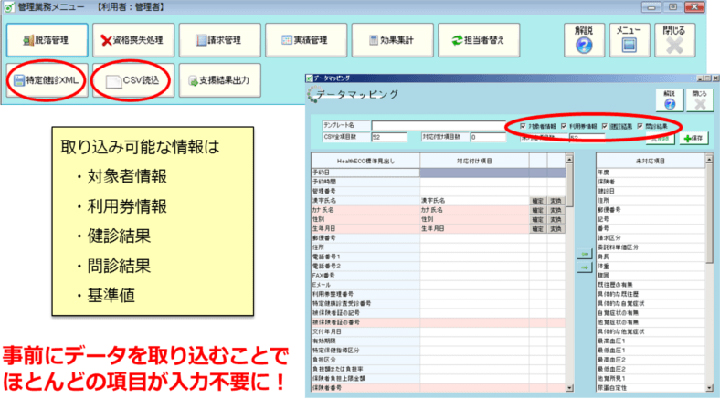The width and height of the screenshot is (720, 399).
Task: Click 解説 help icon in the データマッピング window
Action: (669, 100)
